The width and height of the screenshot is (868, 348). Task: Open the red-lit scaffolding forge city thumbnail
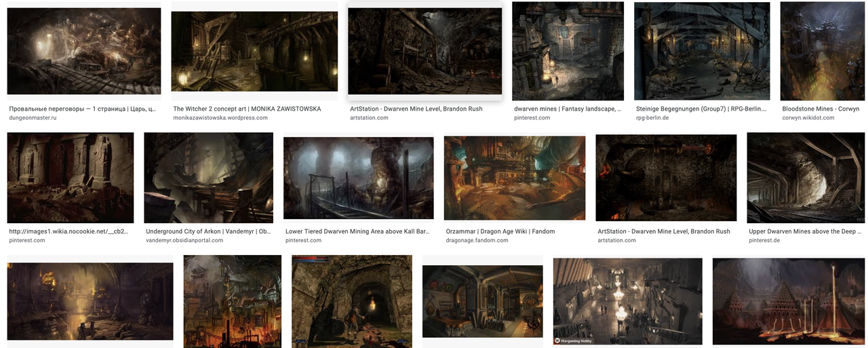coord(233,301)
